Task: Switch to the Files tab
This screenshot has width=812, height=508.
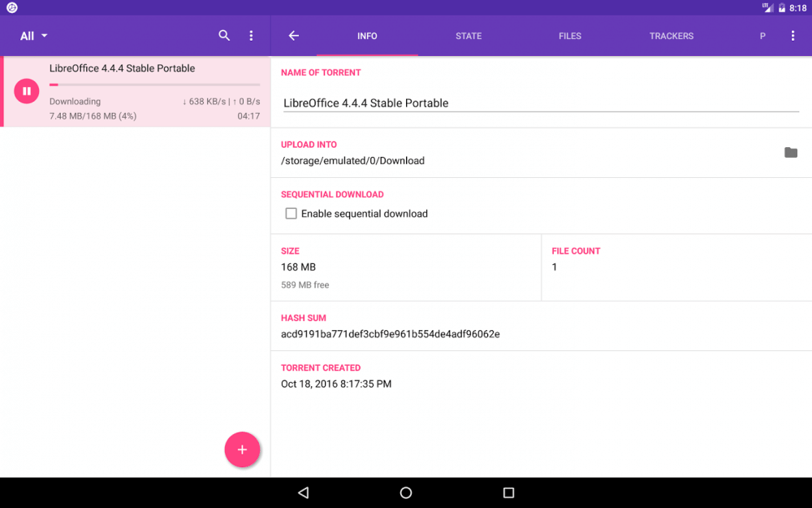Action: click(570, 36)
